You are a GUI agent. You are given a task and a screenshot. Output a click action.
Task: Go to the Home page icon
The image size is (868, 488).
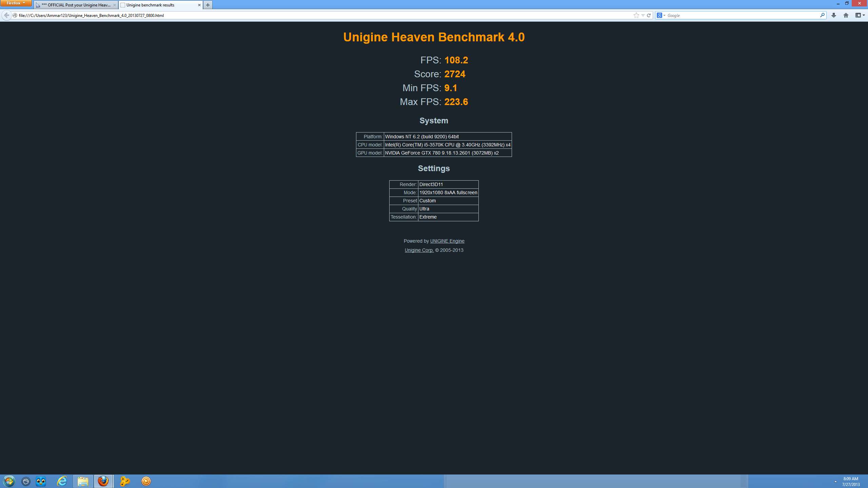(x=846, y=15)
